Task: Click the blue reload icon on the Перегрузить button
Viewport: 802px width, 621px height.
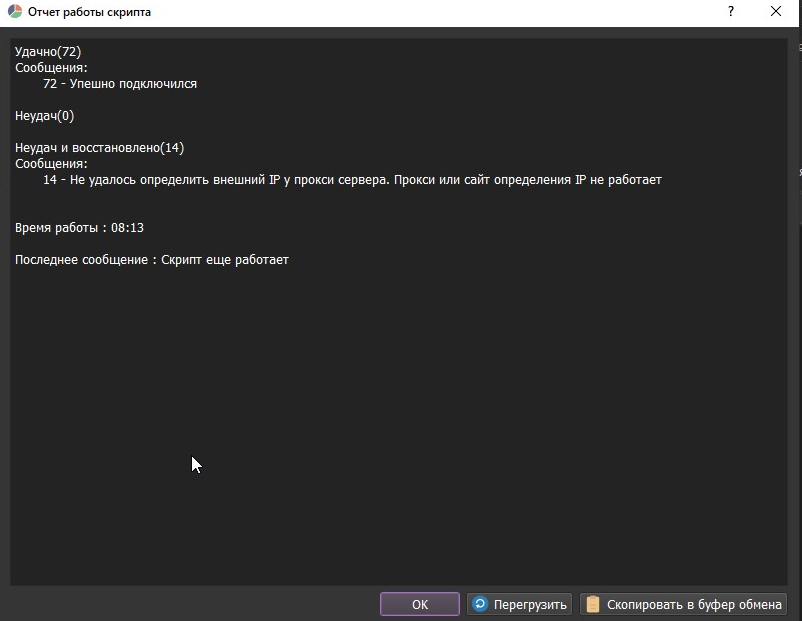Action: click(x=480, y=604)
